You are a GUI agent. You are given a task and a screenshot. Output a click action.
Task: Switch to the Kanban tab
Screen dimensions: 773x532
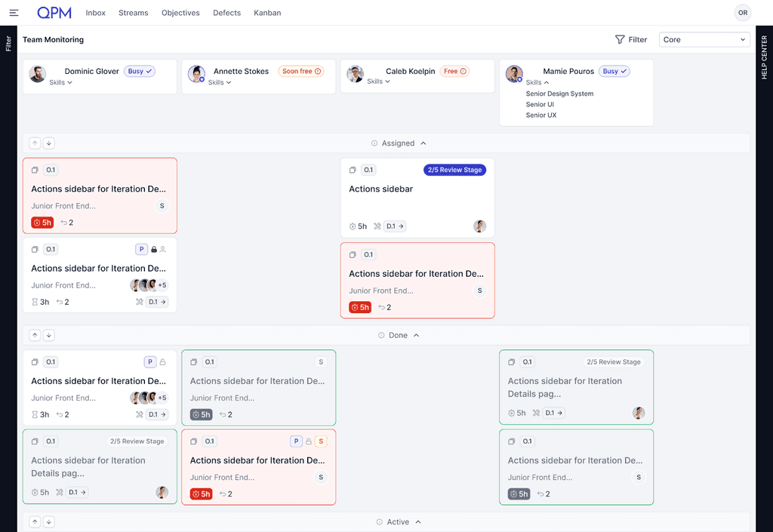(266, 13)
